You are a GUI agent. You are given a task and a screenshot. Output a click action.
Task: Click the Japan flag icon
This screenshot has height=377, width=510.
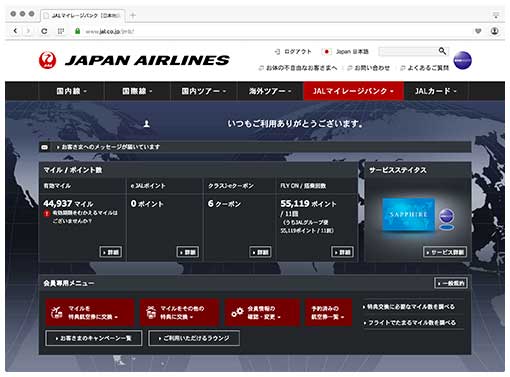[x=326, y=52]
